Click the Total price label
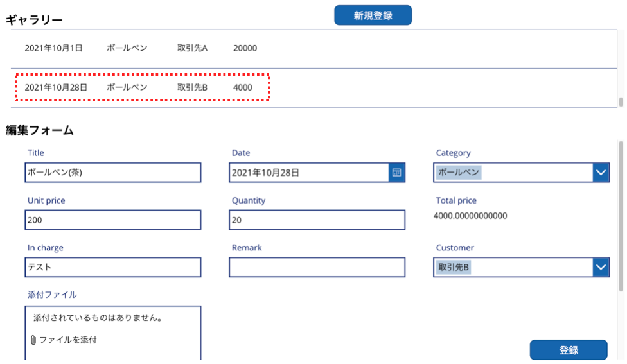This screenshot has height=364, width=627. [x=456, y=200]
